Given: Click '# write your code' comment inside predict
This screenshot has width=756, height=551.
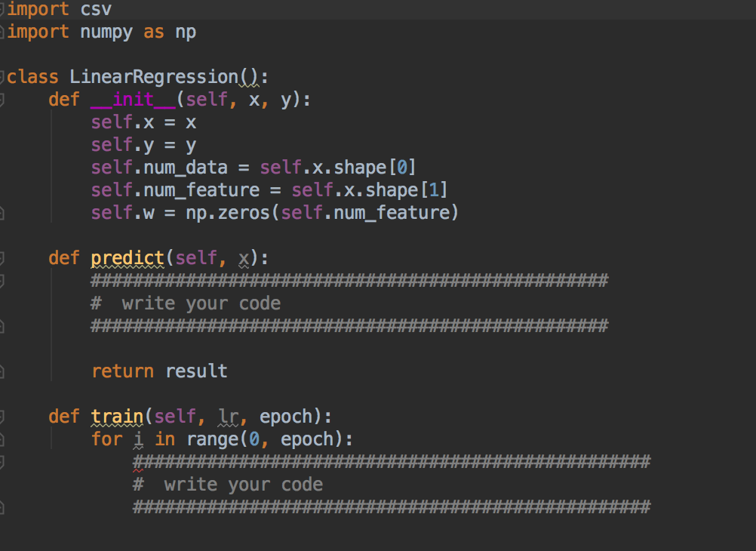Looking at the screenshot, I should pos(186,303).
